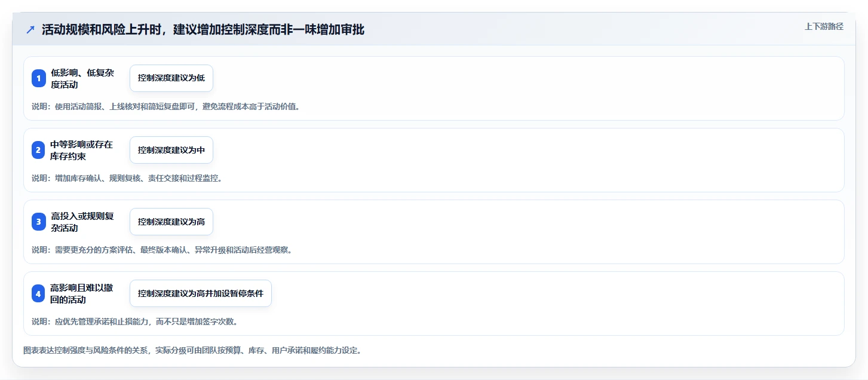The height and width of the screenshot is (380, 868).
Task: Click the label 高投入或规则复杂活动
Action: click(x=82, y=222)
